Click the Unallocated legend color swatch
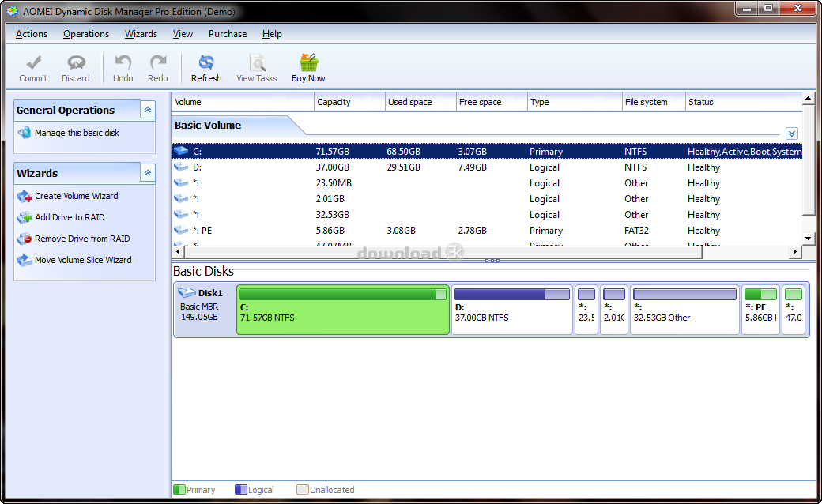Viewport: 822px width, 504px height. 302,489
